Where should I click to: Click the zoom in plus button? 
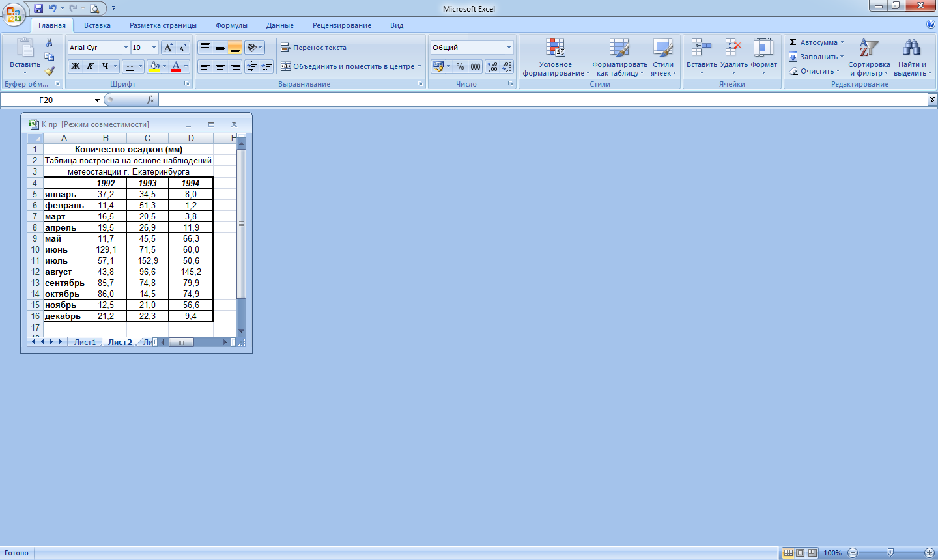tap(930, 553)
